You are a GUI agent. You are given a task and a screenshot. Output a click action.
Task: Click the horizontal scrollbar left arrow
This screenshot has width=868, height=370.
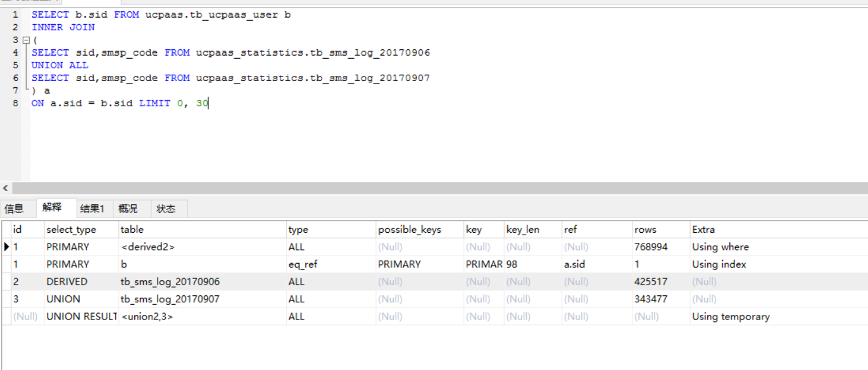(x=6, y=188)
